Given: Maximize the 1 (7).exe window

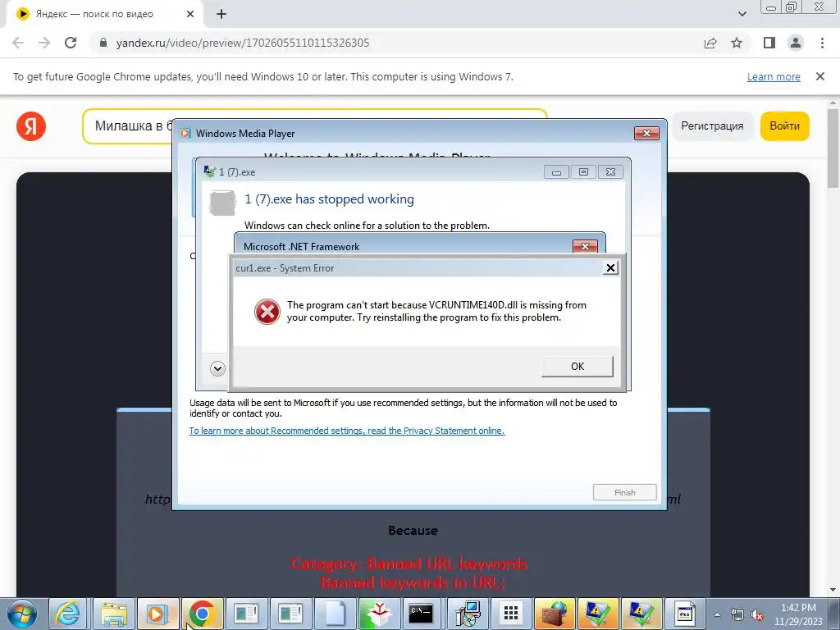Looking at the screenshot, I should pos(583,172).
